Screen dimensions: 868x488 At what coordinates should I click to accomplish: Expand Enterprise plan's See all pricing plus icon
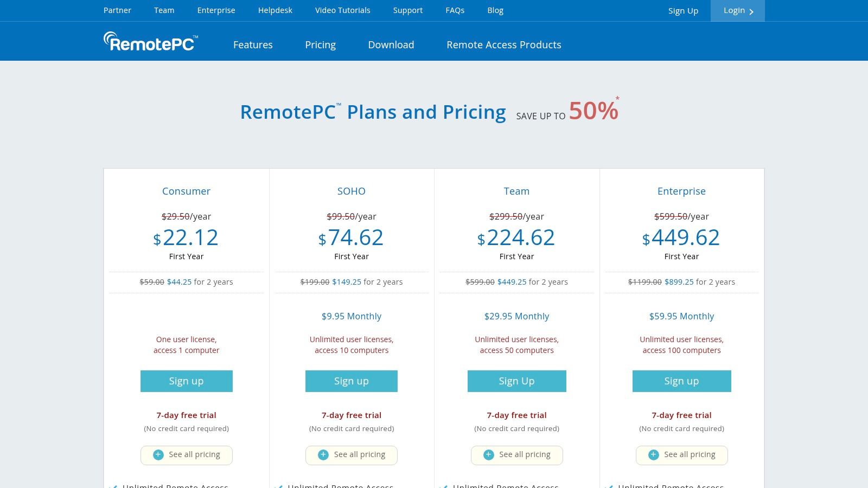click(x=654, y=455)
